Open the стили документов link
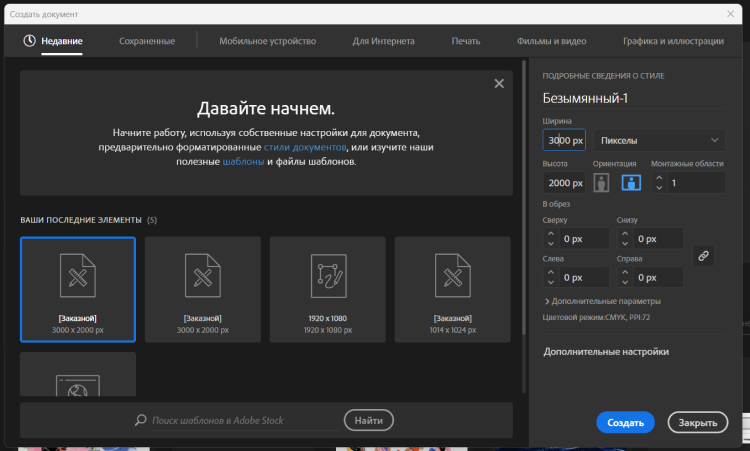 point(305,147)
